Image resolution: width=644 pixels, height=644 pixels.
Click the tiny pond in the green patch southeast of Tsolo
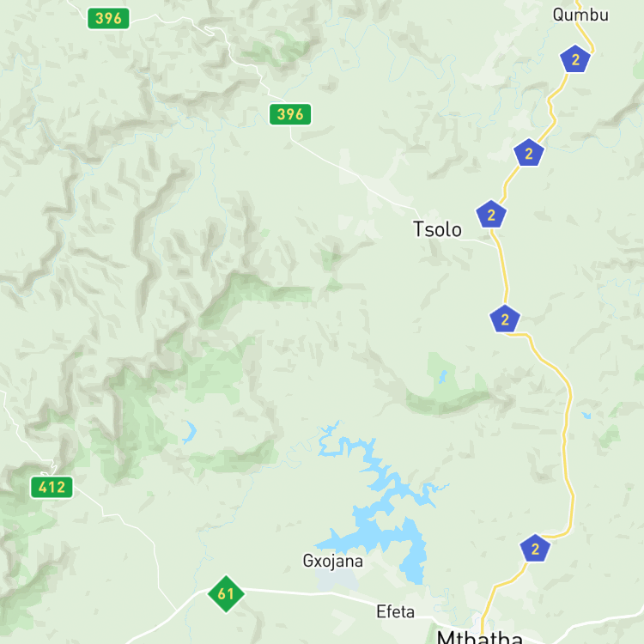[443, 377]
